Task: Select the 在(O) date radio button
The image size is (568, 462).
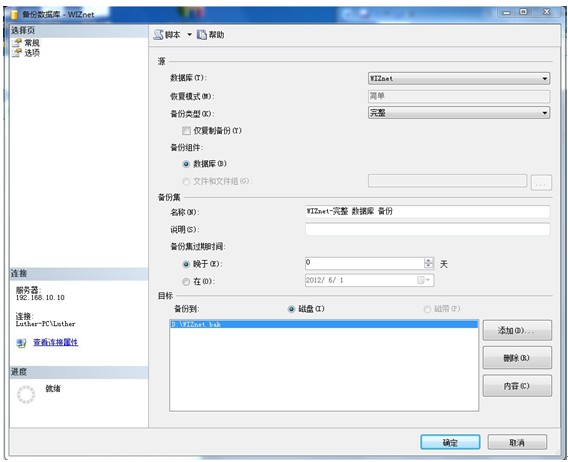Action: click(186, 282)
